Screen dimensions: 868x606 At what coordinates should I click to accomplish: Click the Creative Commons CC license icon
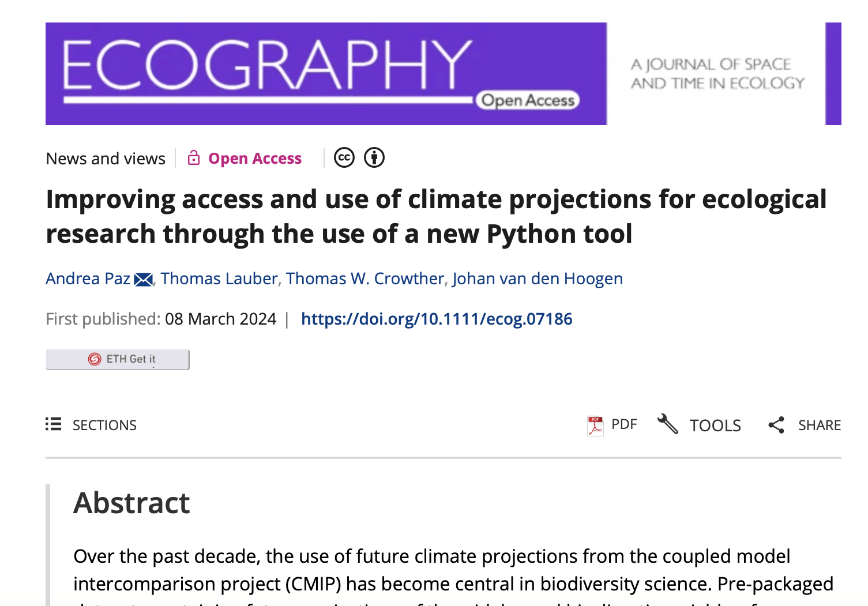(x=344, y=157)
